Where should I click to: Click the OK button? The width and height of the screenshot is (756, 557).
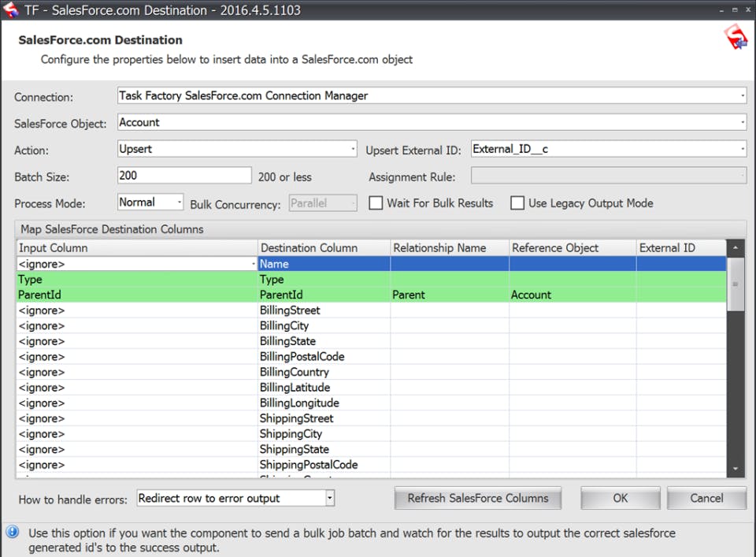(621, 498)
